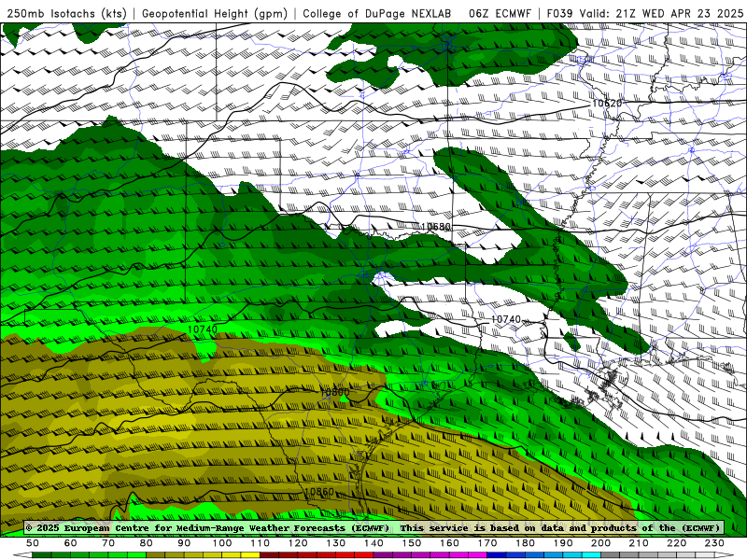Click the 50 value on the color scale
Image resolution: width=747 pixels, height=560 pixels.
(33, 543)
